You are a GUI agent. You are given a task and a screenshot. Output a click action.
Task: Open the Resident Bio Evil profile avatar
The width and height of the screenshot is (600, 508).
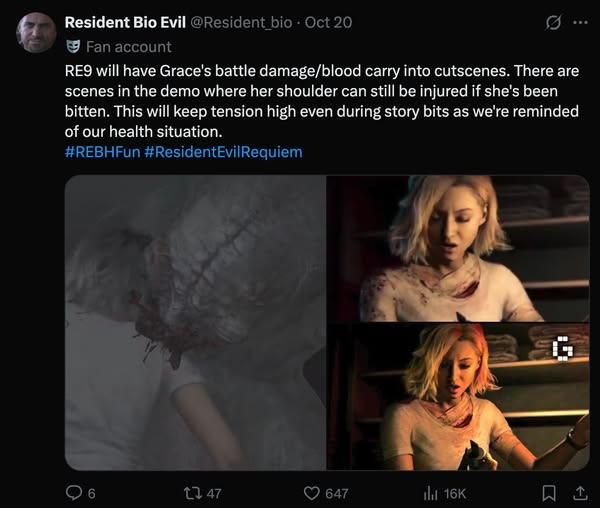point(36,32)
